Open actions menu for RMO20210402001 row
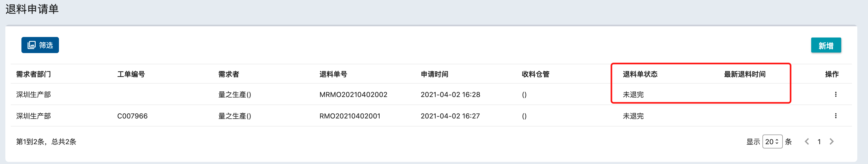Image resolution: width=868 pixels, height=164 pixels. [x=836, y=116]
